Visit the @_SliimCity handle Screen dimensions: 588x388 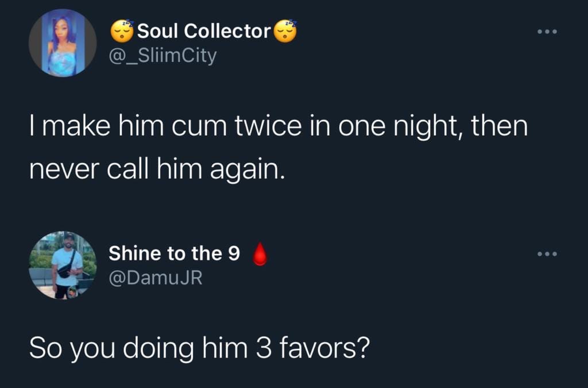[x=163, y=56]
